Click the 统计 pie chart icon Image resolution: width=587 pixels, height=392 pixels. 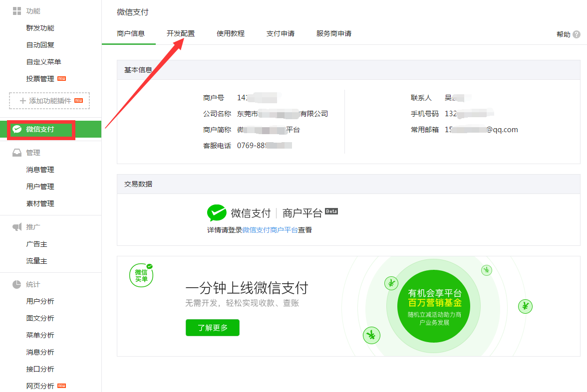click(17, 285)
